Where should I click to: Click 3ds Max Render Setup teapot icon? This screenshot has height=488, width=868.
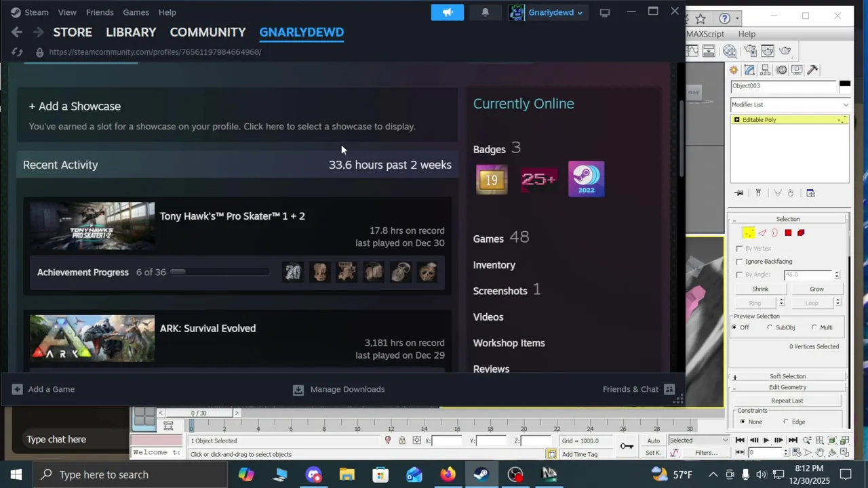click(x=750, y=51)
